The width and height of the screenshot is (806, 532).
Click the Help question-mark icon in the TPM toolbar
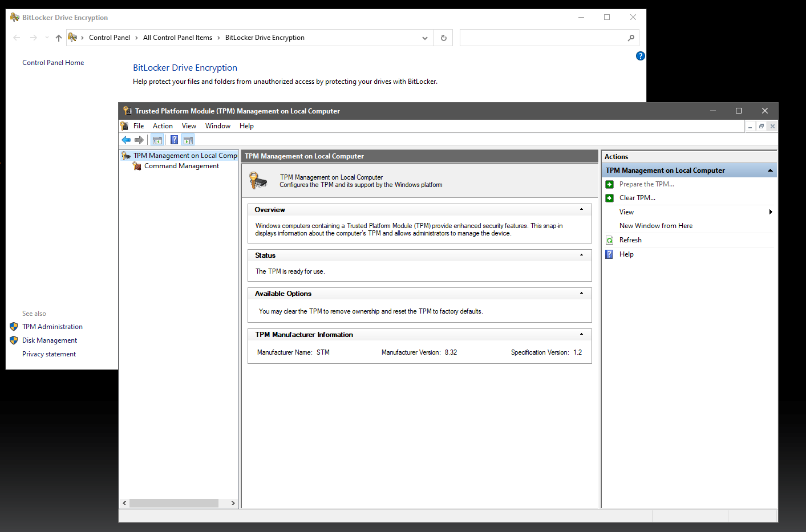click(174, 140)
